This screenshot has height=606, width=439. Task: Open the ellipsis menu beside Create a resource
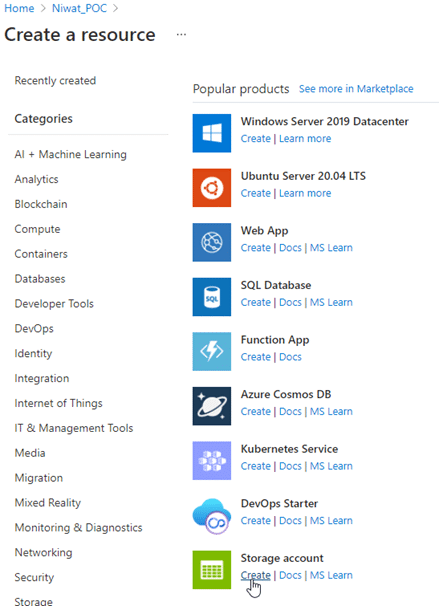[181, 34]
